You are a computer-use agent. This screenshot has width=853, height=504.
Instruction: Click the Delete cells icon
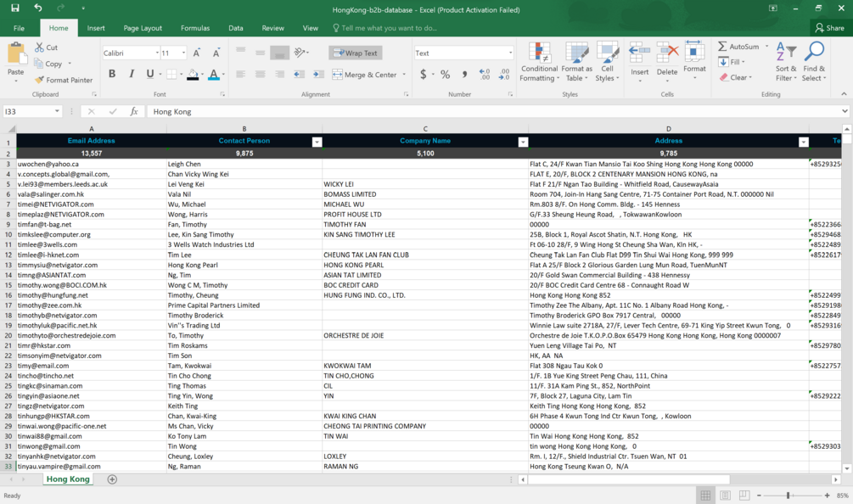coord(667,53)
